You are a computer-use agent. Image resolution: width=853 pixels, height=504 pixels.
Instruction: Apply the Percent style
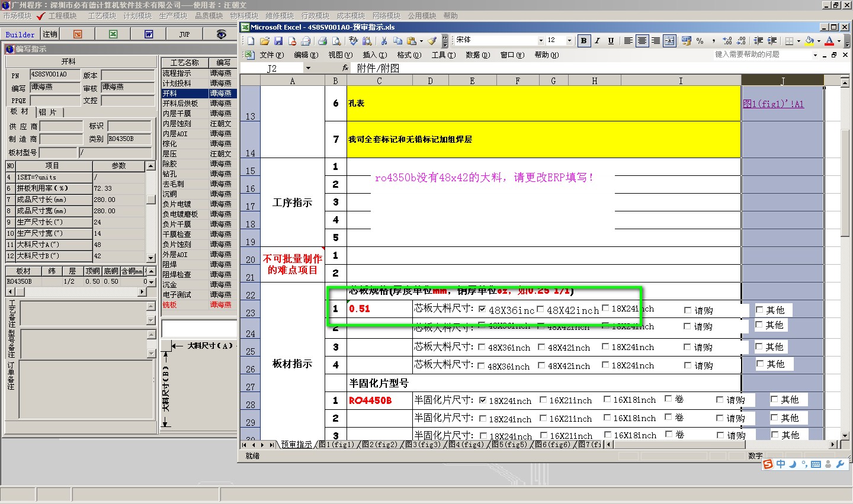(x=700, y=41)
